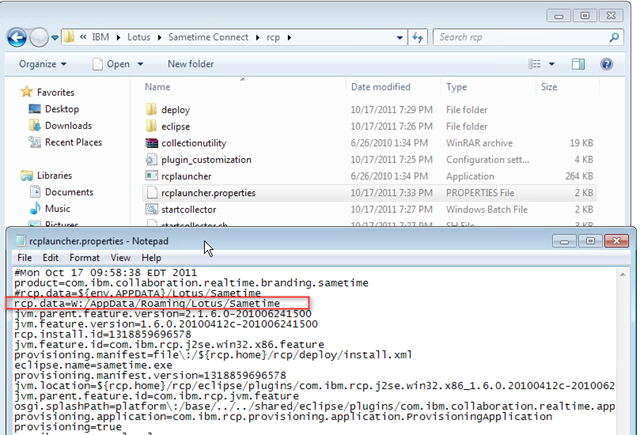Expand the arrow after IBM in breadcrumb
640x435 pixels.
coord(118,38)
